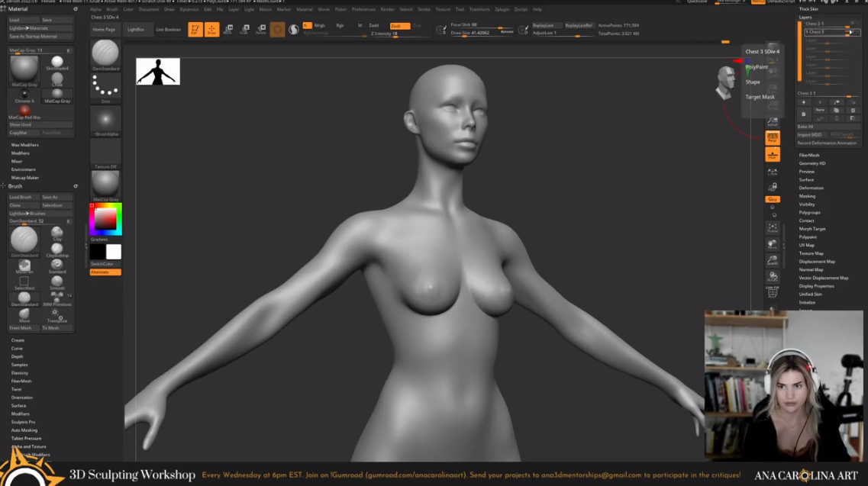Image resolution: width=868 pixels, height=486 pixels.
Task: Open the DamStandard brush thumbnail in left shelf
Action: tap(105, 55)
